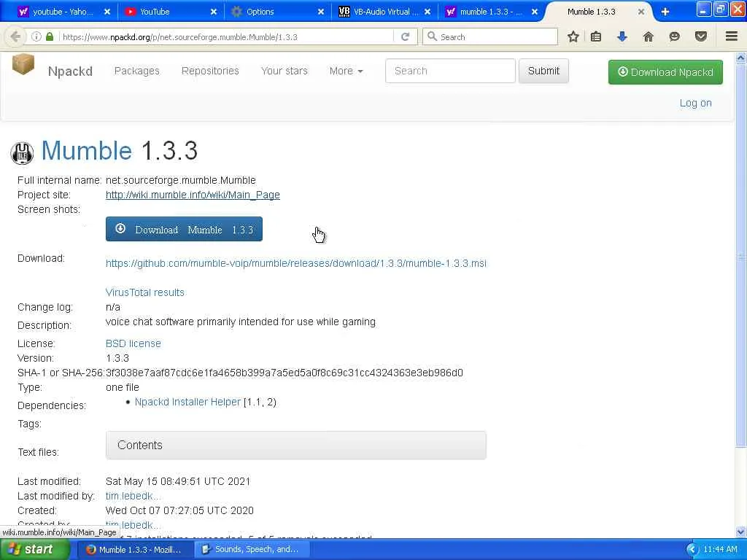This screenshot has height=560, width=747.
Task: Click the Npackd box logo
Action: (23, 64)
